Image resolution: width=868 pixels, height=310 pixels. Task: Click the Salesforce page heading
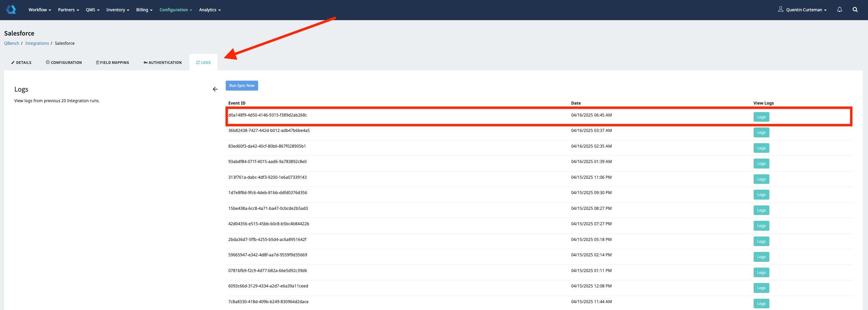click(19, 33)
